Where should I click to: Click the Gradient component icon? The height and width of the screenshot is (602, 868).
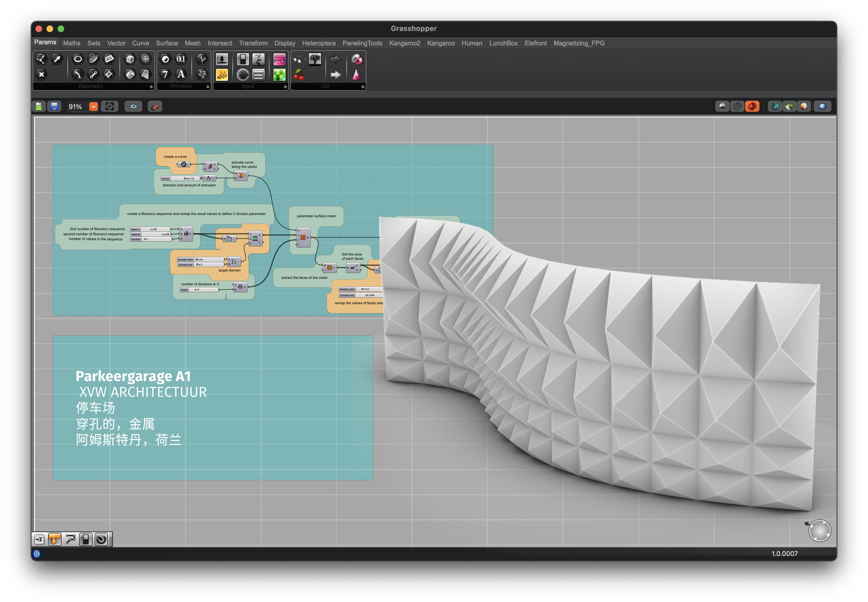[x=279, y=59]
